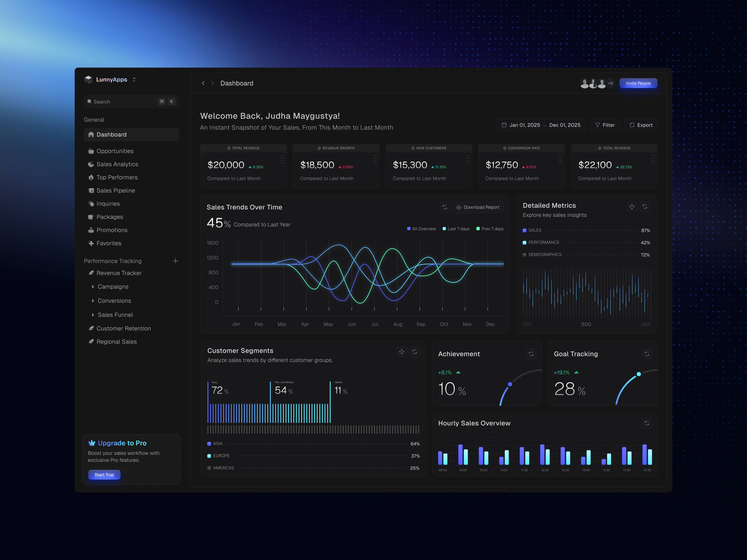This screenshot has width=747, height=560.
Task: Toggle All Overview legend series
Action: click(x=421, y=229)
